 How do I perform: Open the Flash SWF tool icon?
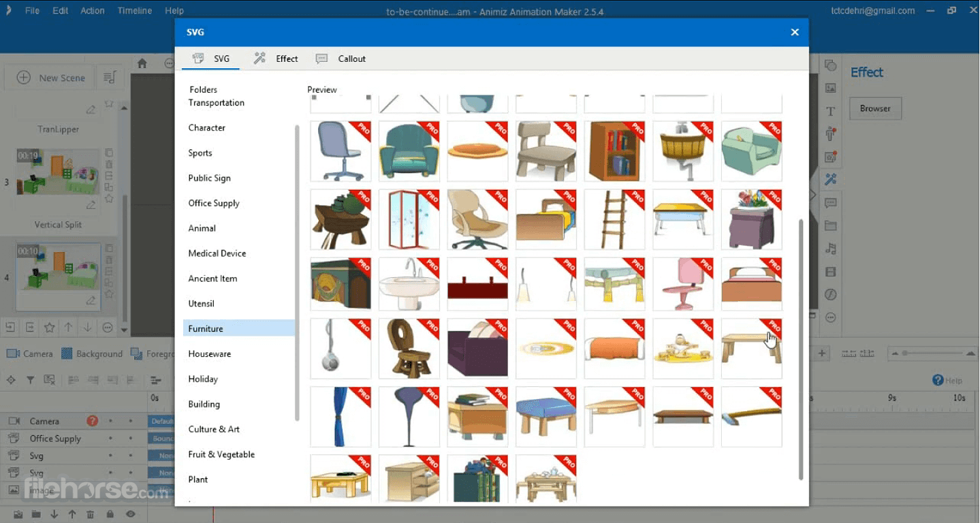[x=830, y=294]
